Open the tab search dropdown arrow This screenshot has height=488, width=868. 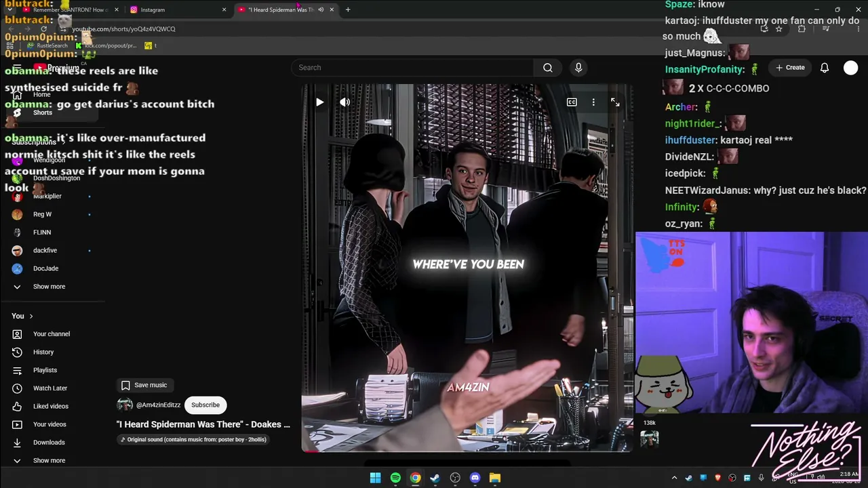[9, 9]
